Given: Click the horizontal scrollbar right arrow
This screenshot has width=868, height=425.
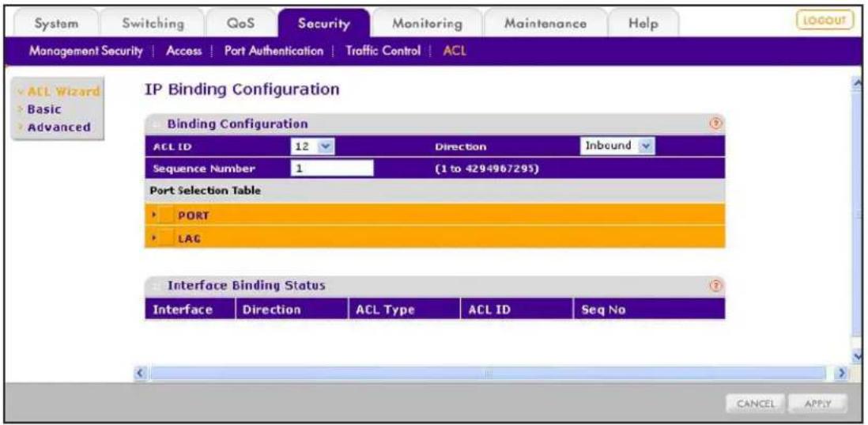Looking at the screenshot, I should click(843, 373).
